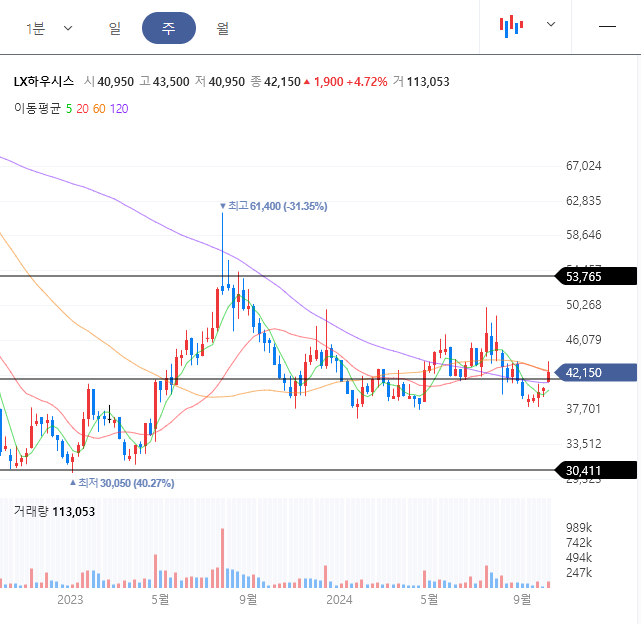Click the 최고 61,400 high marker label
The image size is (641, 624).
tap(274, 206)
